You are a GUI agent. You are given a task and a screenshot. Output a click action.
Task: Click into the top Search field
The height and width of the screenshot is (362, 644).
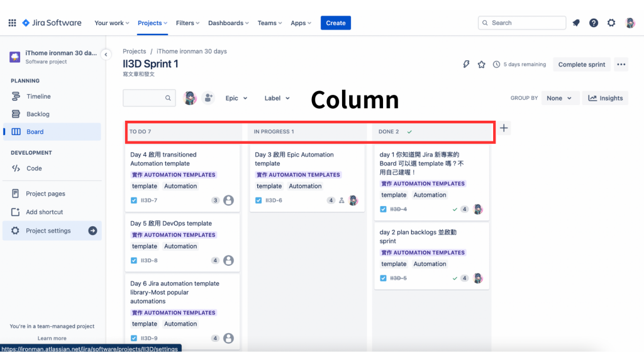pyautogui.click(x=522, y=23)
